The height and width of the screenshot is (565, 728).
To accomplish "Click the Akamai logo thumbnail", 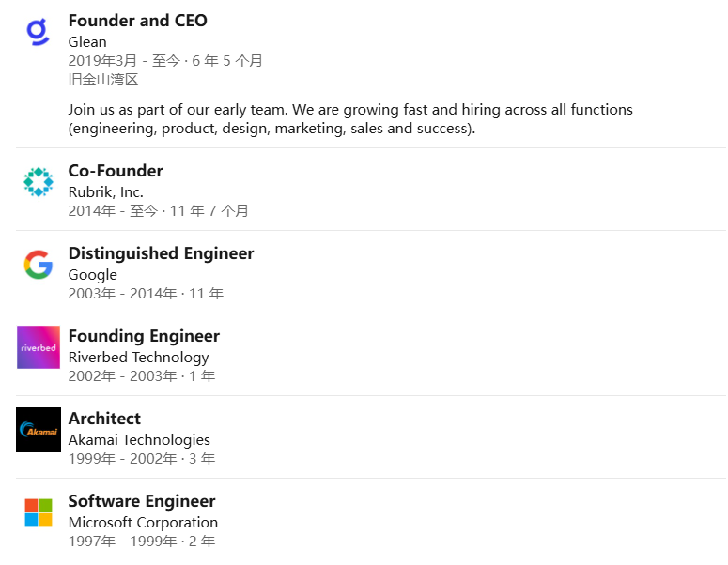I will tap(38, 430).
